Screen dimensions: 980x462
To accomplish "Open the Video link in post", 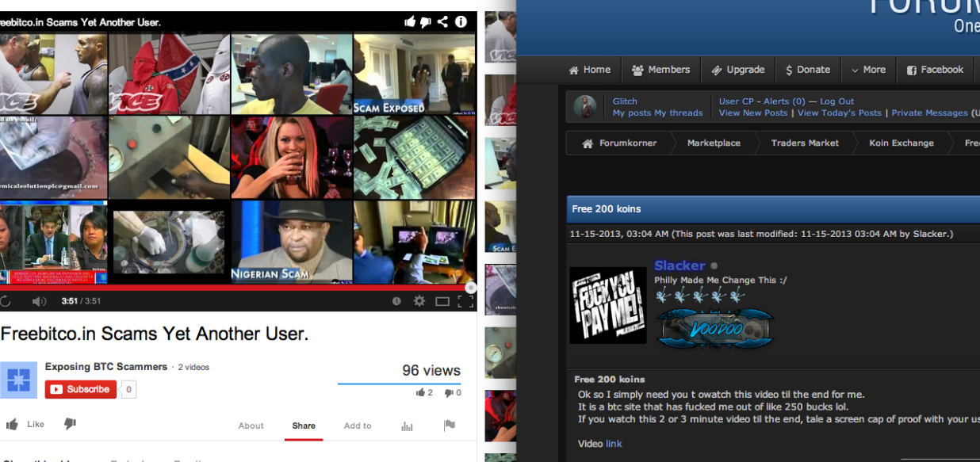I will 614,444.
